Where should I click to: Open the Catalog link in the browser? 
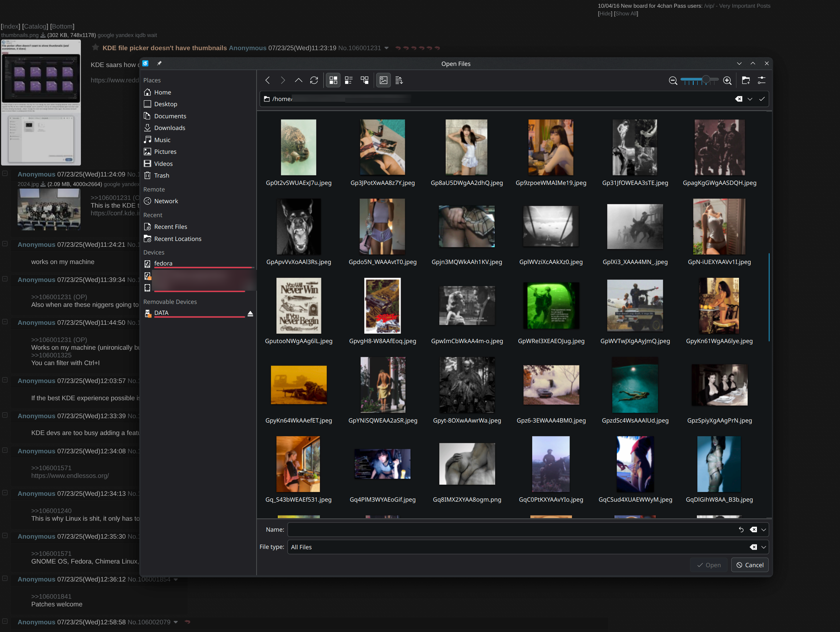coord(35,26)
